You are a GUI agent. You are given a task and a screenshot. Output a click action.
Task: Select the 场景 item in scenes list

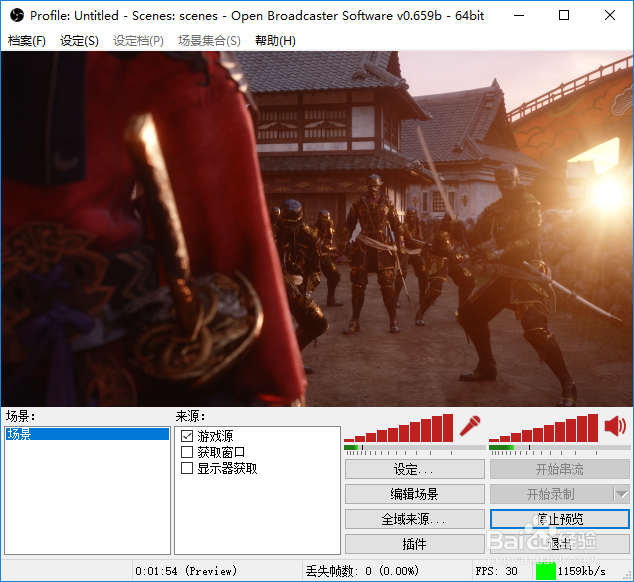point(87,434)
